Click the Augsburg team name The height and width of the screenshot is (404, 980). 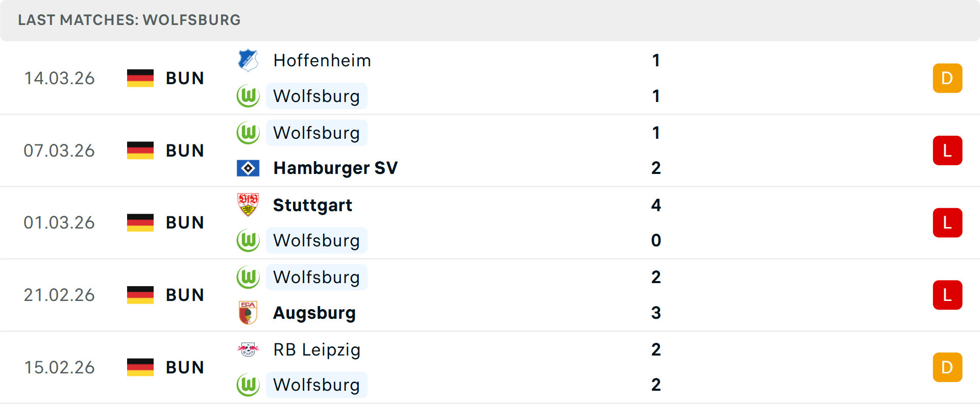(x=314, y=313)
